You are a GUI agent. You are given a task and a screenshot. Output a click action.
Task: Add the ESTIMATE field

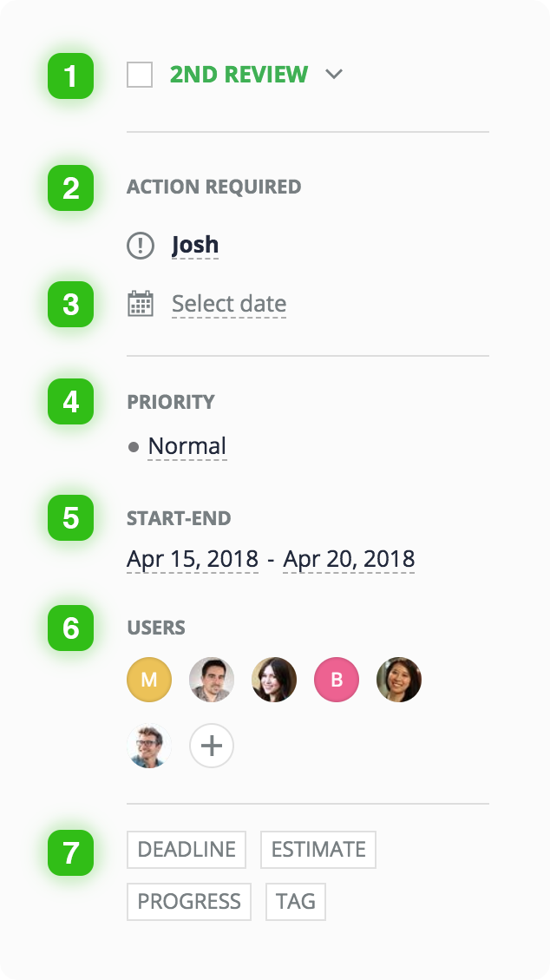(x=318, y=850)
